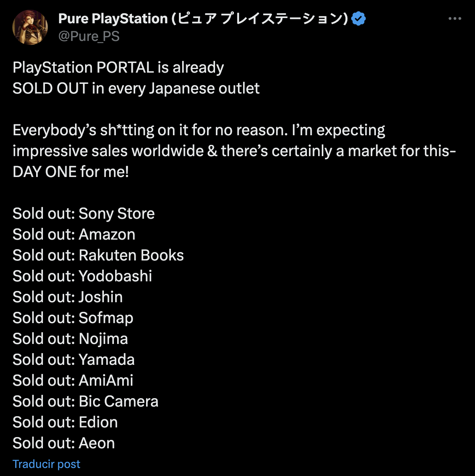Screen dimensions: 475x476
Task: Click the Traducir post link
Action: (x=47, y=464)
